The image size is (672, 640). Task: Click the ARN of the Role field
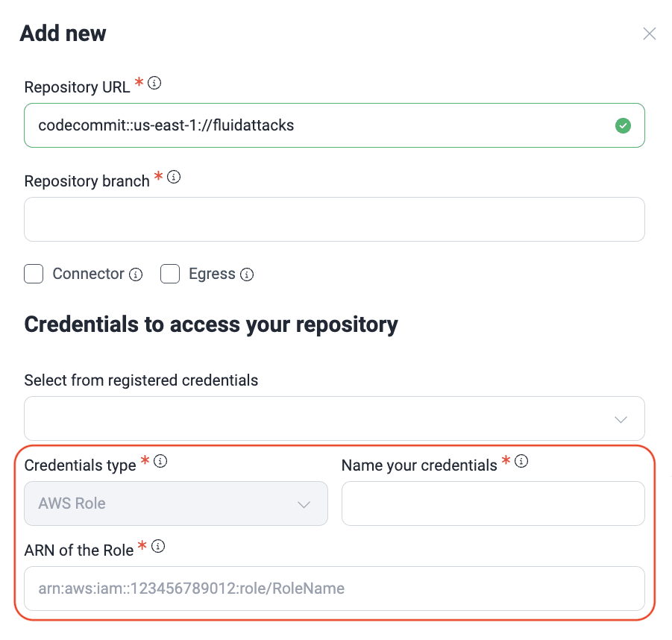(334, 589)
